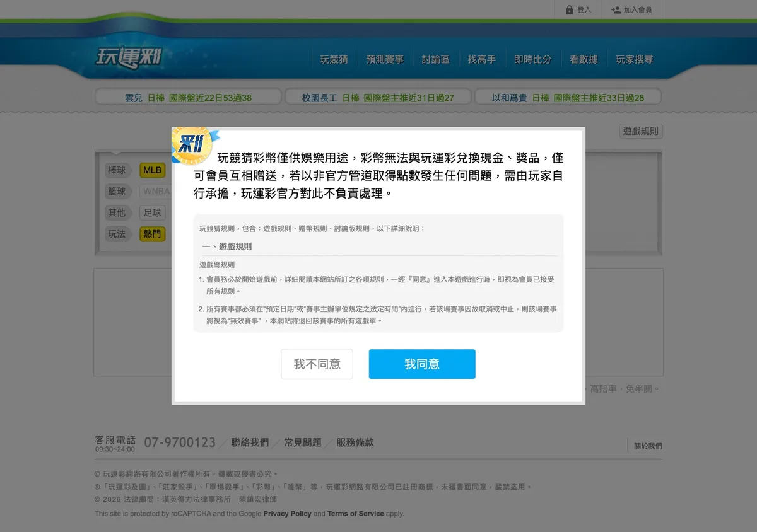Click the lock icon beside 登入
Viewport: 757px width, 532px height.
[x=570, y=10]
